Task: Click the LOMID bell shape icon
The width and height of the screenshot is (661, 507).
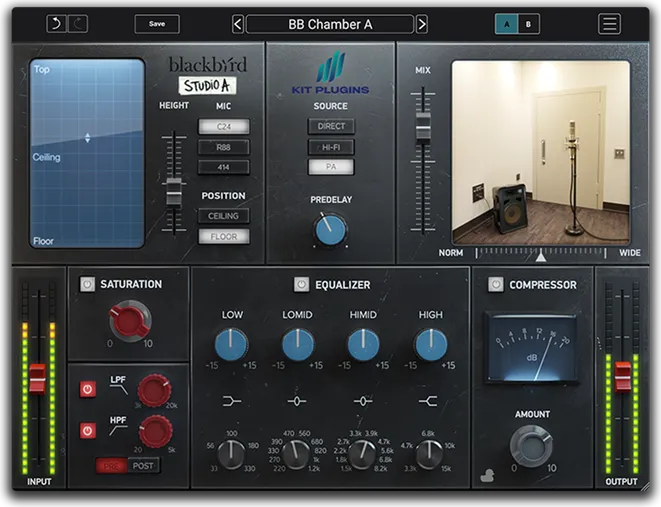Action: coord(297,402)
